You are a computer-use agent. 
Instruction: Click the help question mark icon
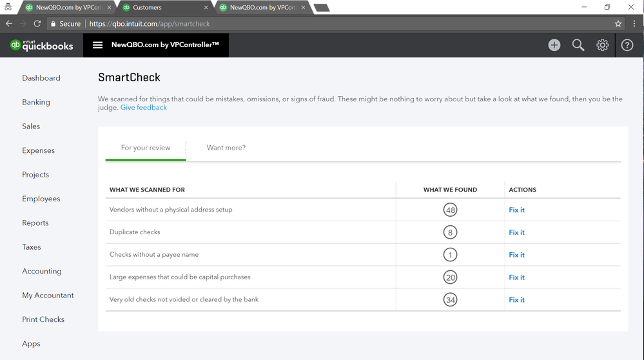(627, 45)
